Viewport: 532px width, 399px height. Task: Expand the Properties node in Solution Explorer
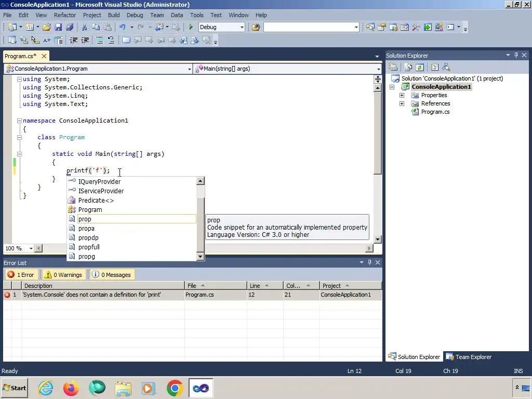point(402,96)
